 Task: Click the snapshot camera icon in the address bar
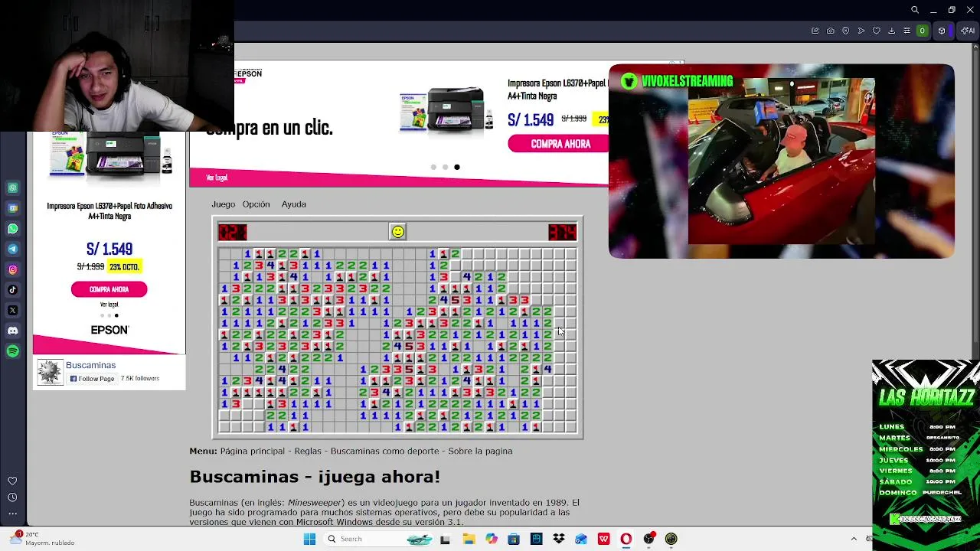point(830,31)
